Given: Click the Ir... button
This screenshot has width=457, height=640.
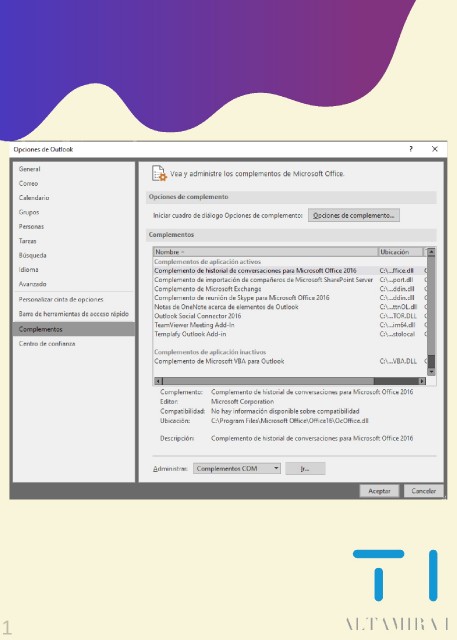Looking at the screenshot, I should [x=305, y=469].
